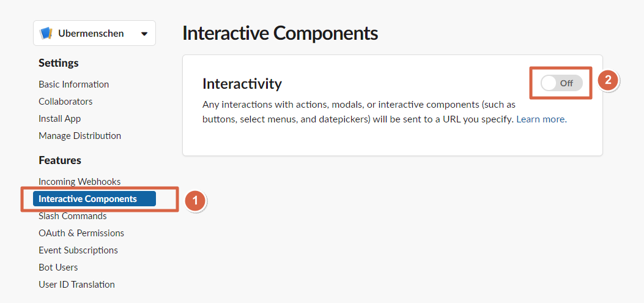
Task: Go to OAuth & Permissions
Action: (x=81, y=233)
